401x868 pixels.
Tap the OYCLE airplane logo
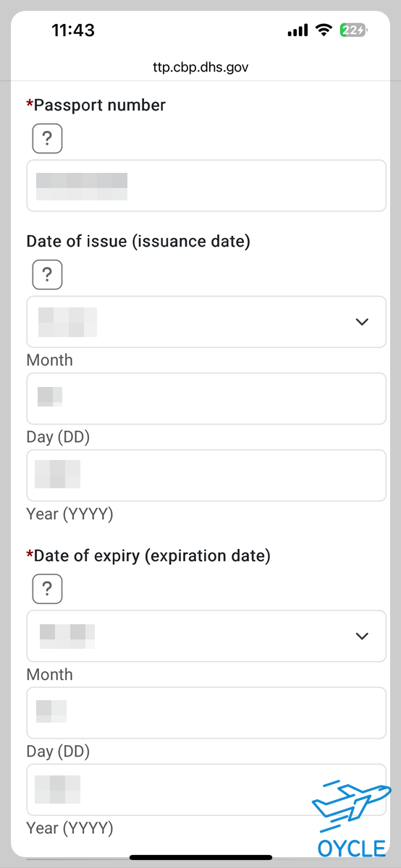[x=350, y=820]
